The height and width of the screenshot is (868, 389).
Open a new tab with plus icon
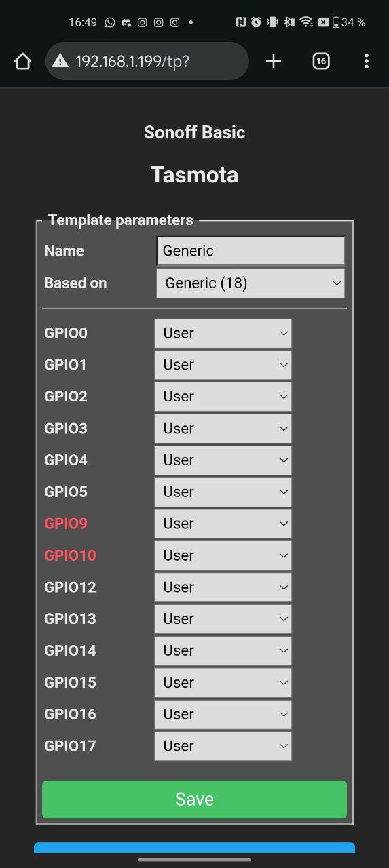click(274, 62)
